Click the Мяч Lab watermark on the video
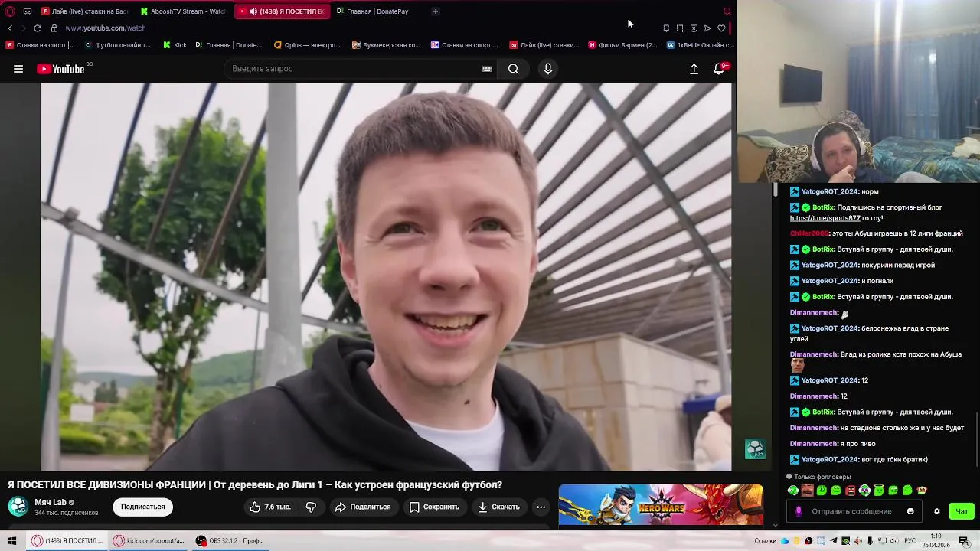The image size is (980, 551). pos(754,448)
